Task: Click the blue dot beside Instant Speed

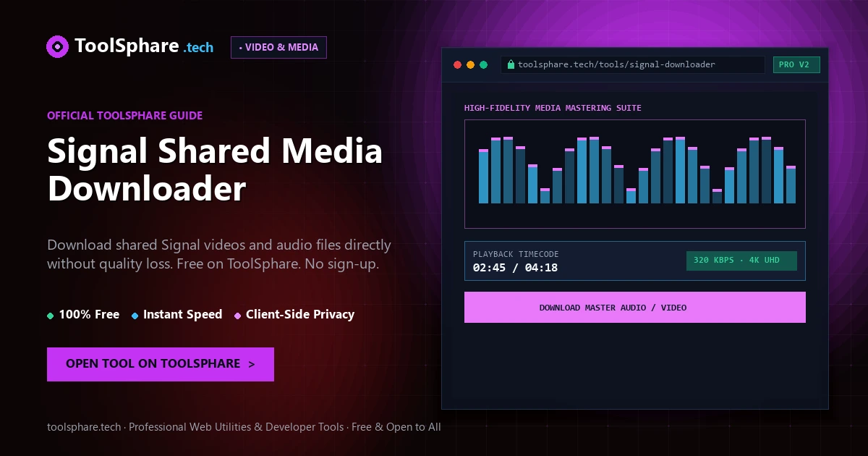Action: [x=135, y=316]
